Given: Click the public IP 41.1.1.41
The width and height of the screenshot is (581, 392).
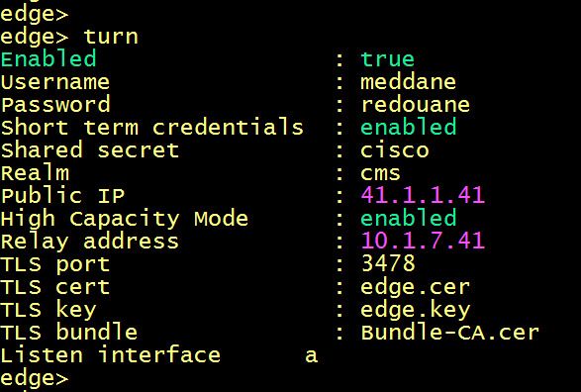Looking at the screenshot, I should coord(423,195).
